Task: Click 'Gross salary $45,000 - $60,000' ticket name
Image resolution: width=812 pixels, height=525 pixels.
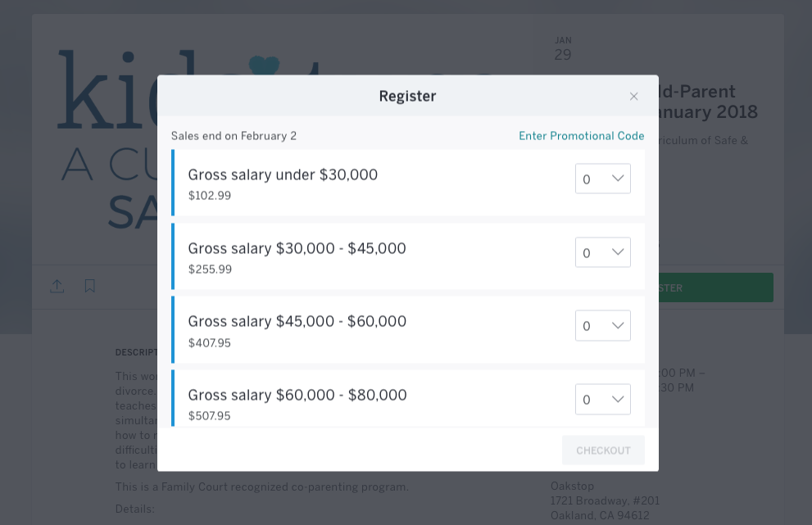Action: pos(297,321)
